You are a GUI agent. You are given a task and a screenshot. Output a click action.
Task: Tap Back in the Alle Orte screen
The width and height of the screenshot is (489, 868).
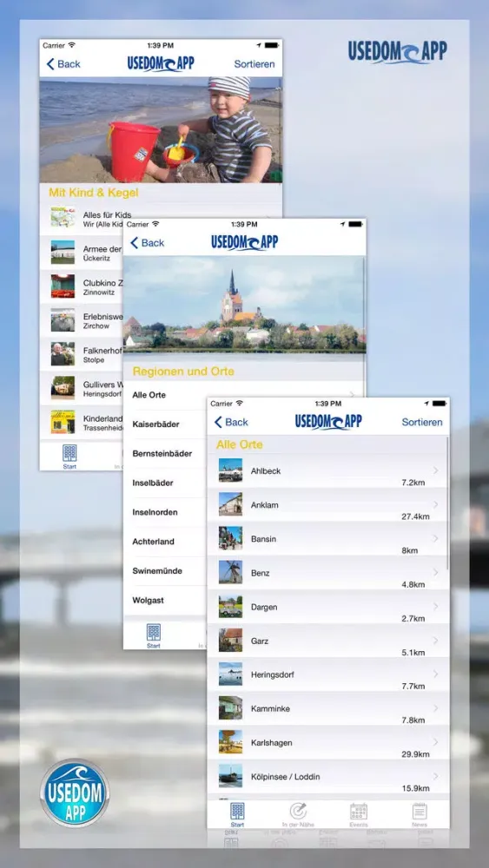pos(231,423)
